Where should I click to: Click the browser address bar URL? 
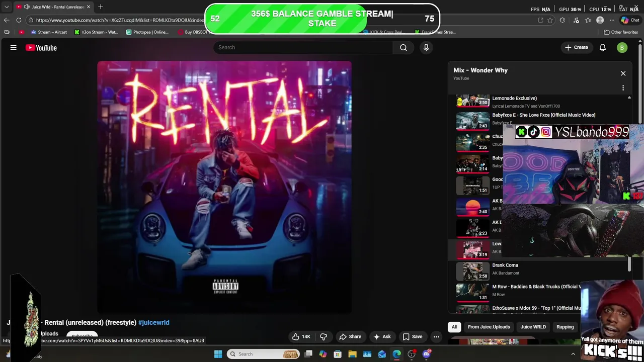coord(120,20)
